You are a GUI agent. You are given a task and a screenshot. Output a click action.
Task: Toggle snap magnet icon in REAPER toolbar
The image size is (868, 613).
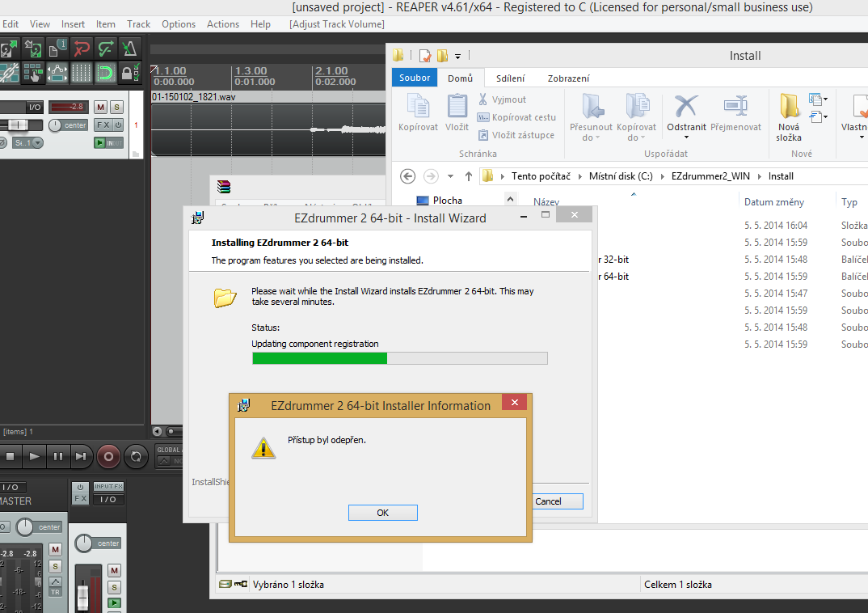pos(105,73)
